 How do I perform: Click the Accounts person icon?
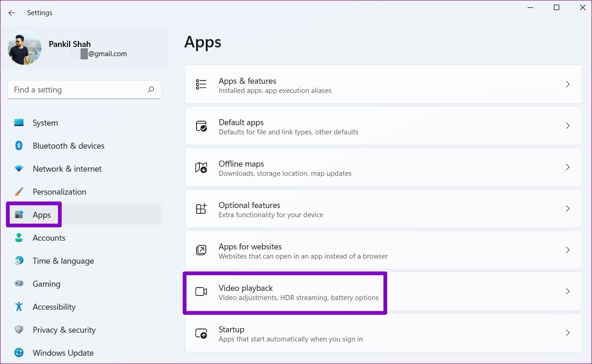19,238
